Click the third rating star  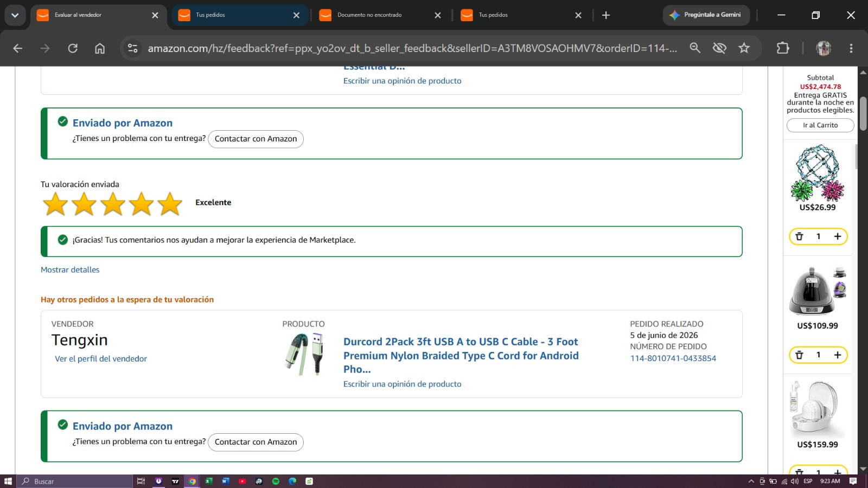[113, 204]
